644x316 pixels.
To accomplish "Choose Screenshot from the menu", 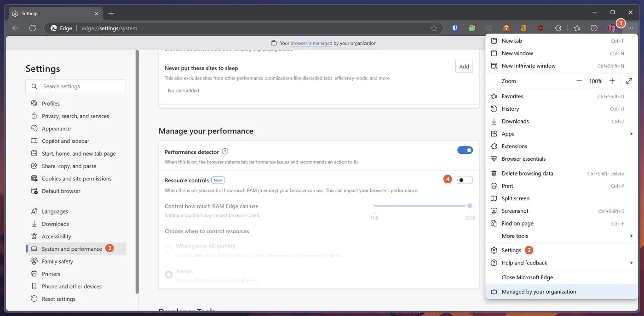I will tap(562, 211).
